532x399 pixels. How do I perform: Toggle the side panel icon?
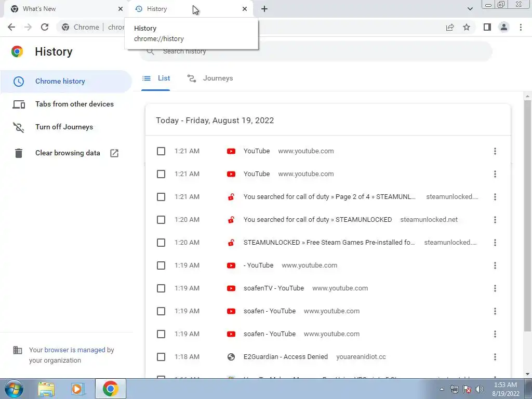pos(487,27)
